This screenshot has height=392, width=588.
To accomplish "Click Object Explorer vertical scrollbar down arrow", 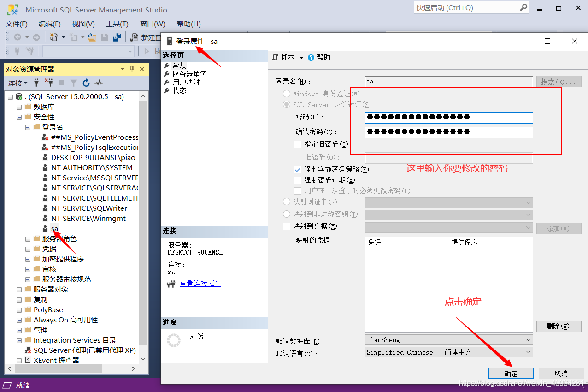I will (143, 358).
